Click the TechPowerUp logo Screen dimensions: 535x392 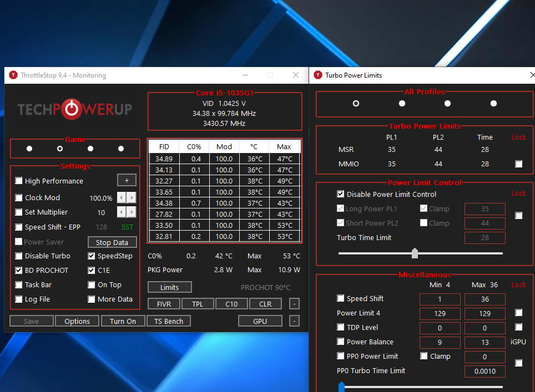75,109
